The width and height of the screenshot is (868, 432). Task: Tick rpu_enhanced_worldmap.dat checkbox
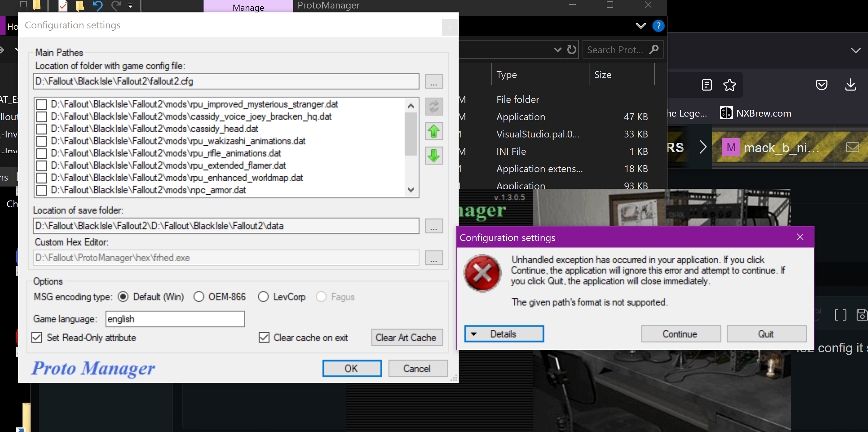pyautogui.click(x=41, y=178)
